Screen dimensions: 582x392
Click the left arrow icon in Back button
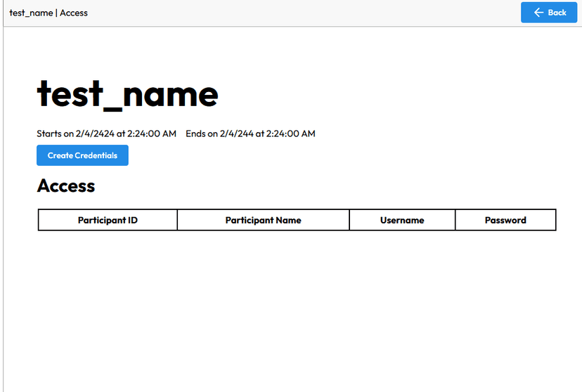[538, 13]
